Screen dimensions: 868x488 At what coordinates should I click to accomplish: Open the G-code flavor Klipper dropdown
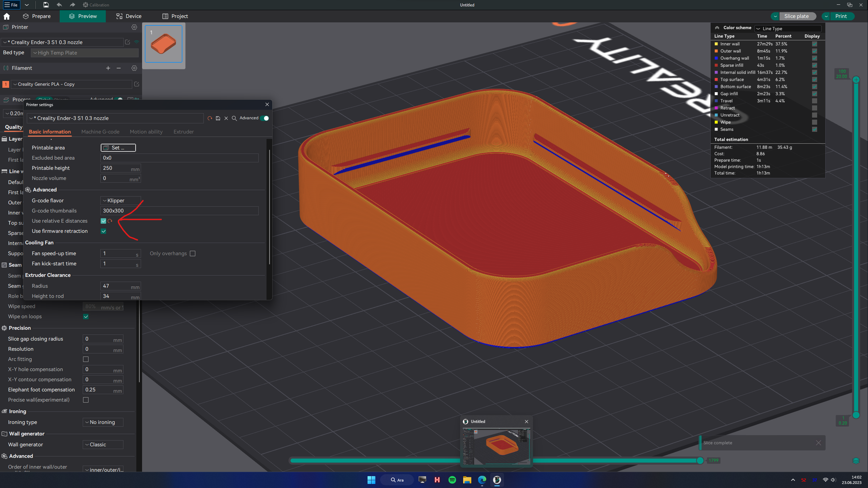[x=120, y=200]
